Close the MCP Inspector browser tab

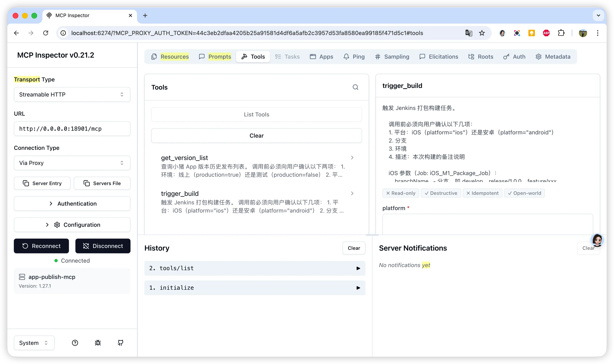(x=130, y=15)
